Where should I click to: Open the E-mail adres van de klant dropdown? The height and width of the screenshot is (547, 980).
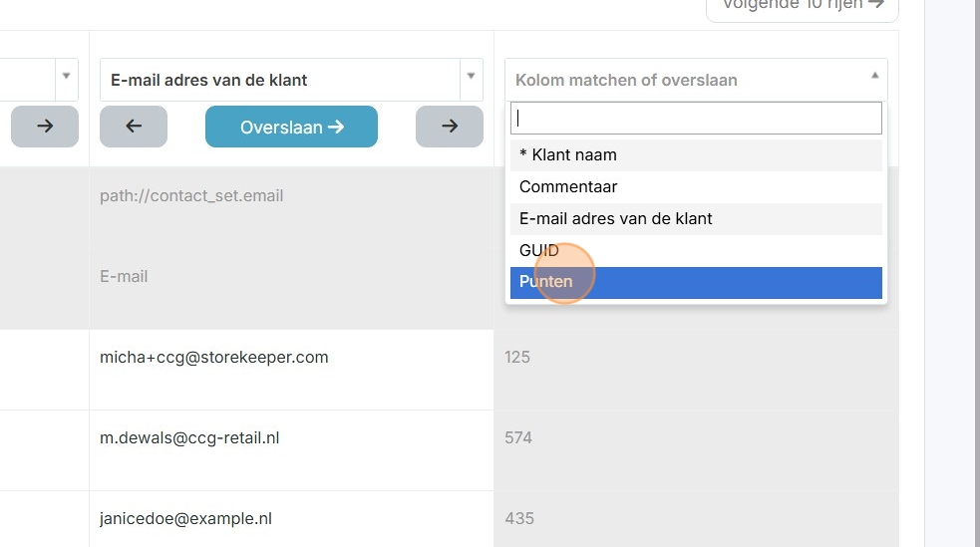tap(279, 80)
